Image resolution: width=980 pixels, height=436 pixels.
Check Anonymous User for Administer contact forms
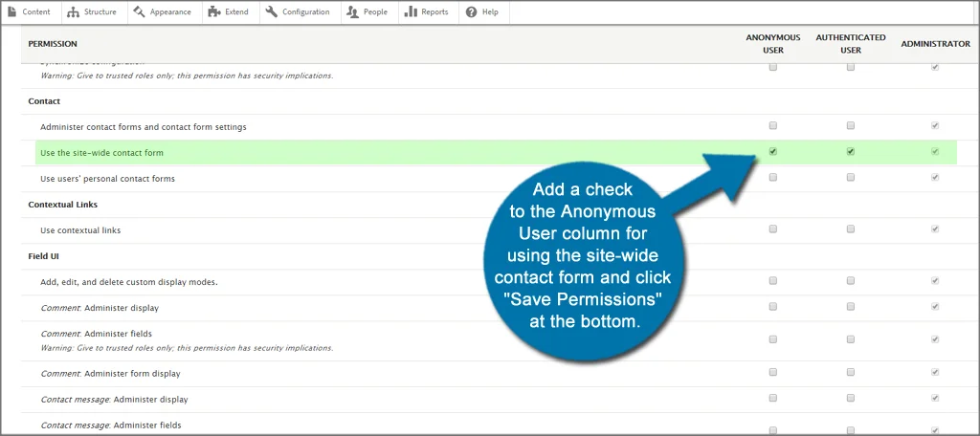pos(773,125)
